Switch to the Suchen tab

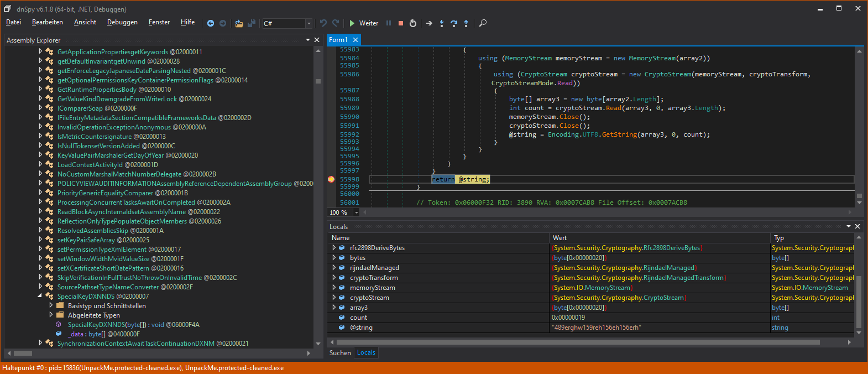pos(340,353)
